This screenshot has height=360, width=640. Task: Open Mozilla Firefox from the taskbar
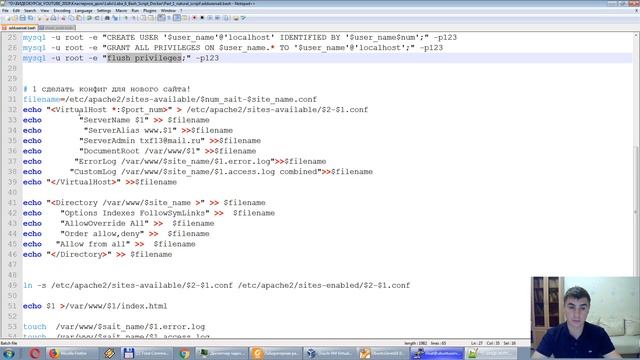pyautogui.click(x=72, y=353)
